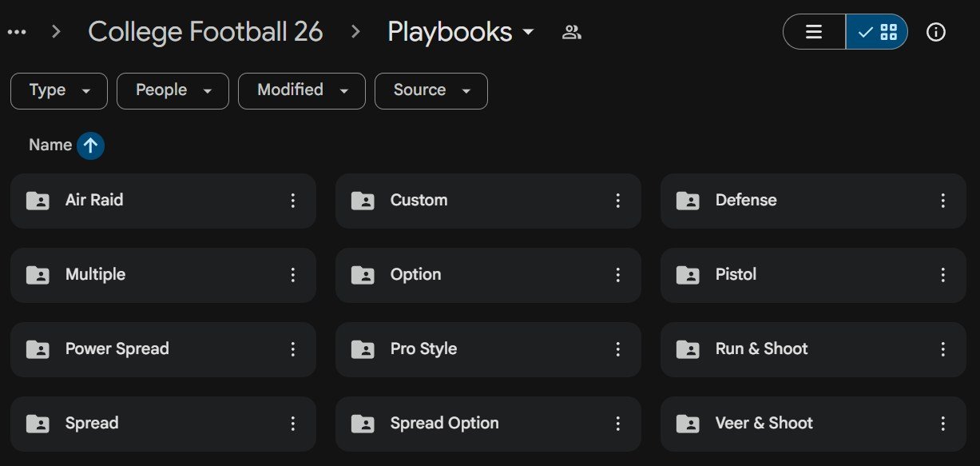Click the Name column sort header
The image size is (980, 466).
click(x=50, y=145)
